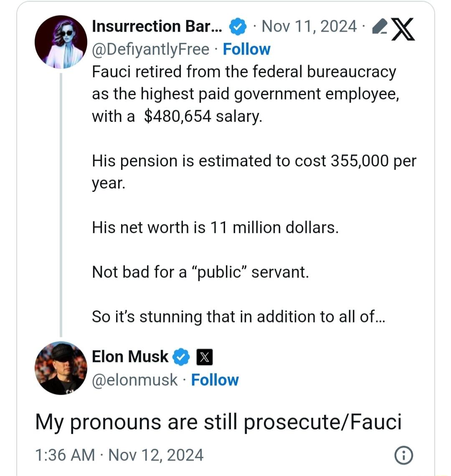451x476 pixels.
Task: Open Elon Musk's profile avatar
Action: [x=61, y=368]
